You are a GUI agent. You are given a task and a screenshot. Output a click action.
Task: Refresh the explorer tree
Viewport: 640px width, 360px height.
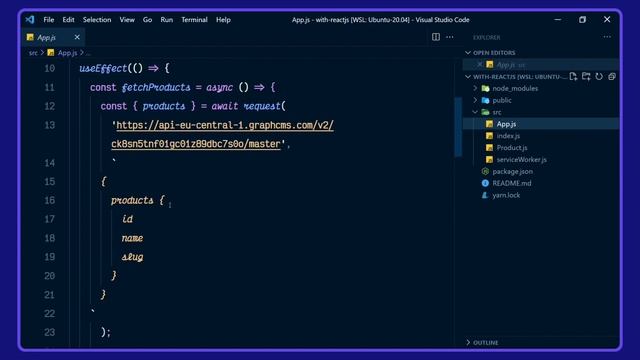[599, 76]
